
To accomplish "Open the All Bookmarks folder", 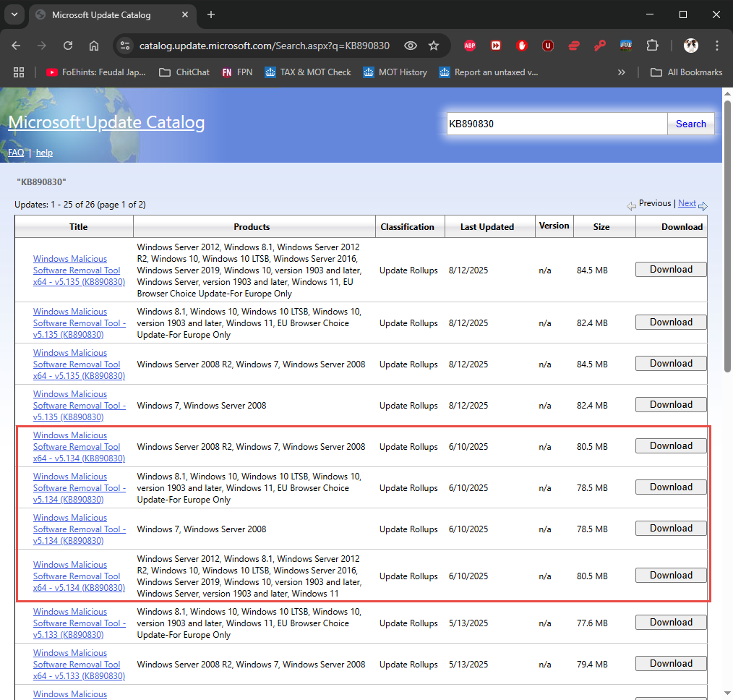I will tap(686, 72).
